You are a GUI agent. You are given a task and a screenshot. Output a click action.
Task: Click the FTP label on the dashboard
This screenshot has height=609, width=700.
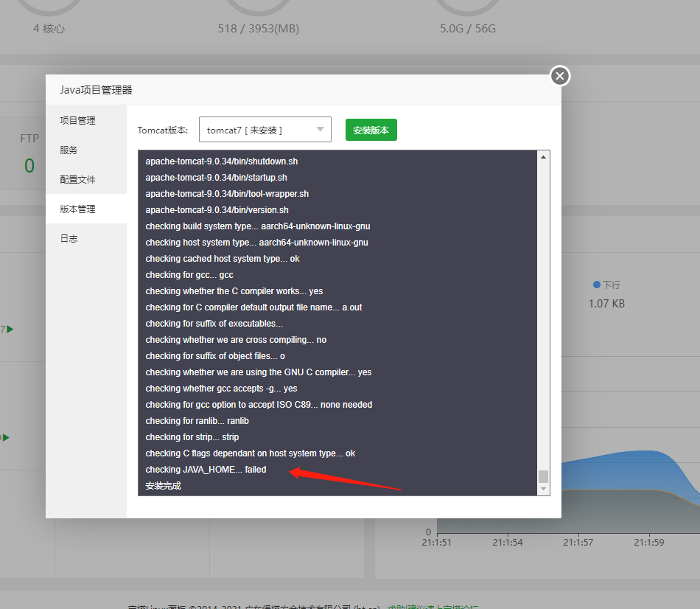pyautogui.click(x=29, y=139)
